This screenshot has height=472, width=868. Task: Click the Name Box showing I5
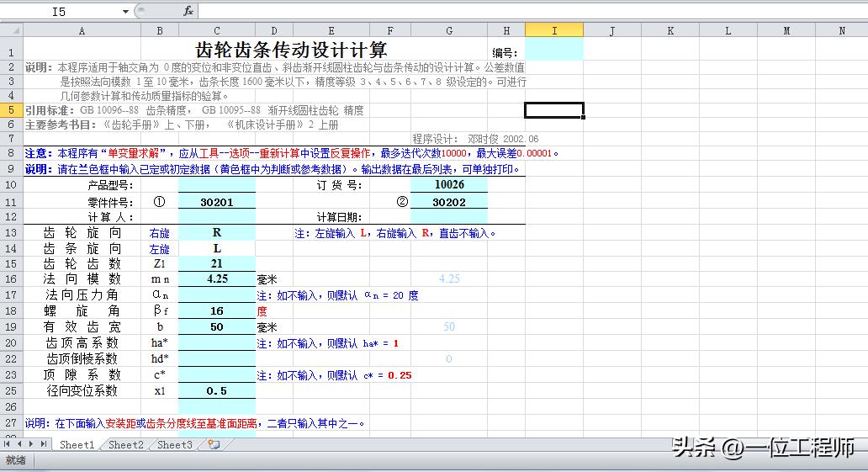[60, 12]
